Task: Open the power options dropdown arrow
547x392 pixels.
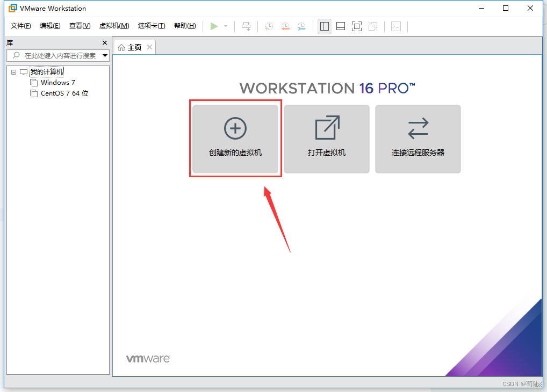Action: pos(226,26)
